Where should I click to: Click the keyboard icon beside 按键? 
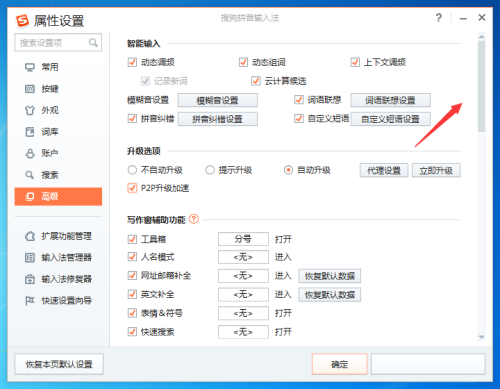coord(30,89)
